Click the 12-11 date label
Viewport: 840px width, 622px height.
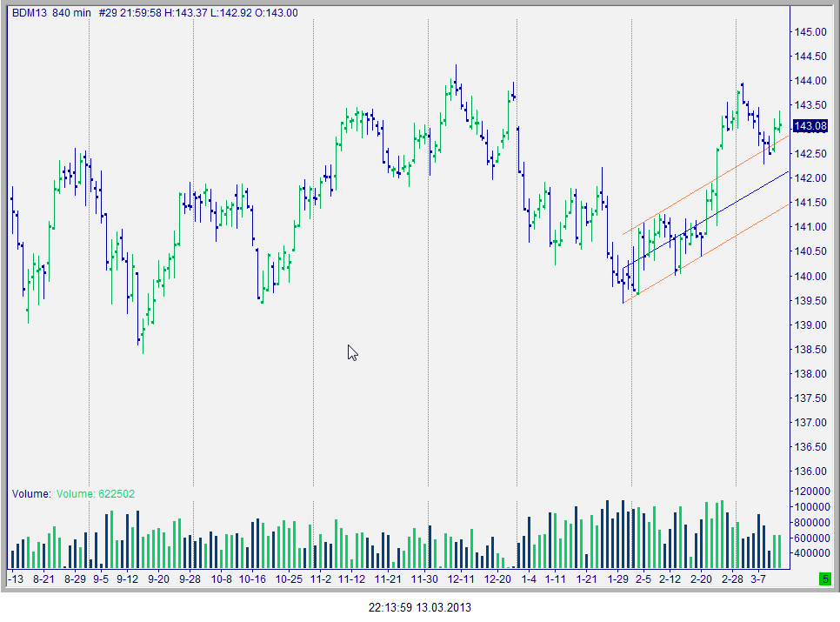pyautogui.click(x=461, y=579)
